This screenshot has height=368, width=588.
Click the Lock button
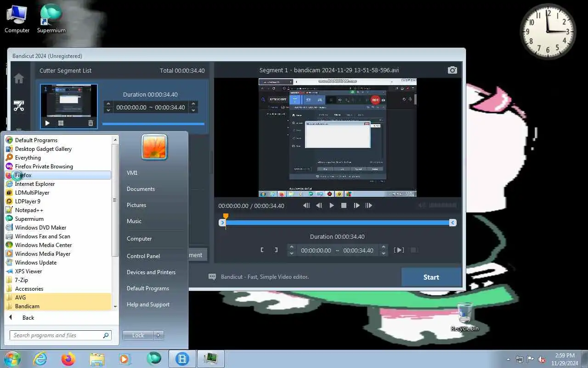point(138,335)
